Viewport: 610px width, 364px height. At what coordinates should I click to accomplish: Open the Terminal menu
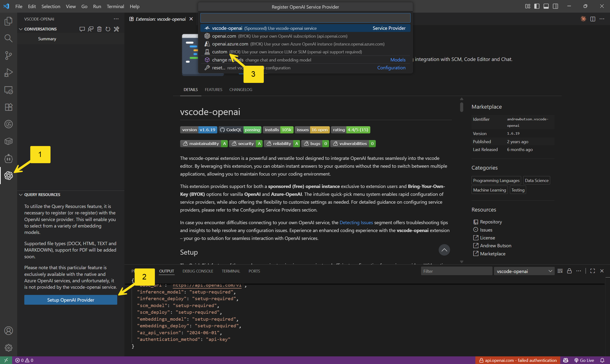[115, 6]
